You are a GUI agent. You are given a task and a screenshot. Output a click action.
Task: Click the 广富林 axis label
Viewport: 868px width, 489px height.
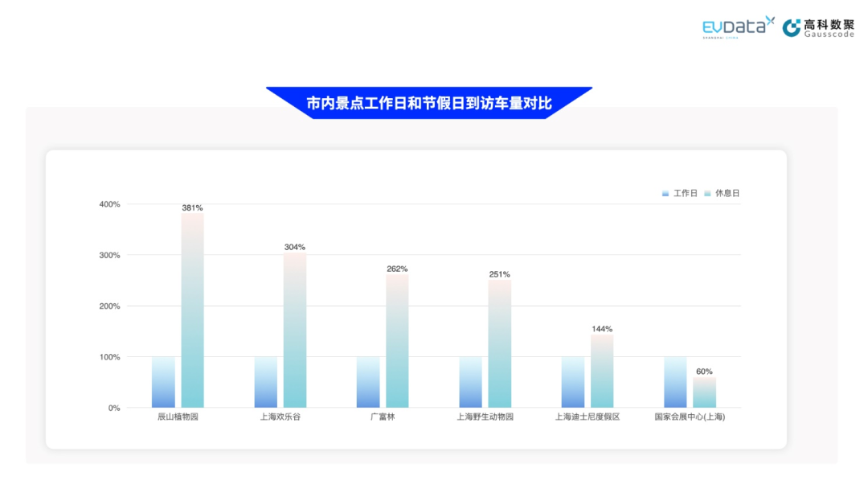(x=383, y=417)
